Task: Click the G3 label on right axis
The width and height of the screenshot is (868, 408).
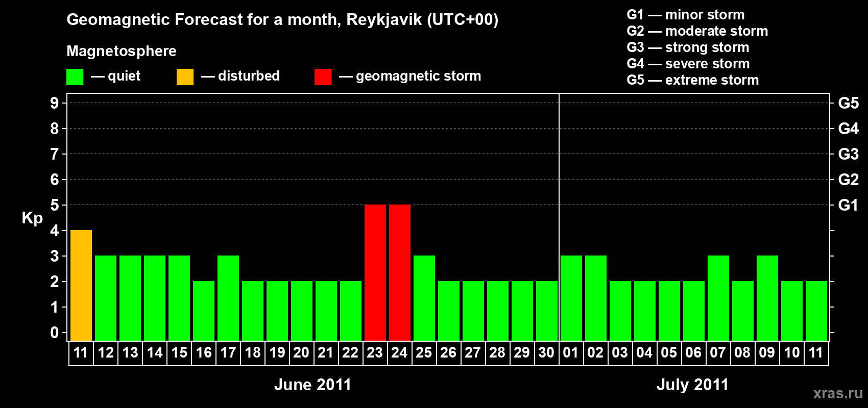Action: pyautogui.click(x=849, y=155)
